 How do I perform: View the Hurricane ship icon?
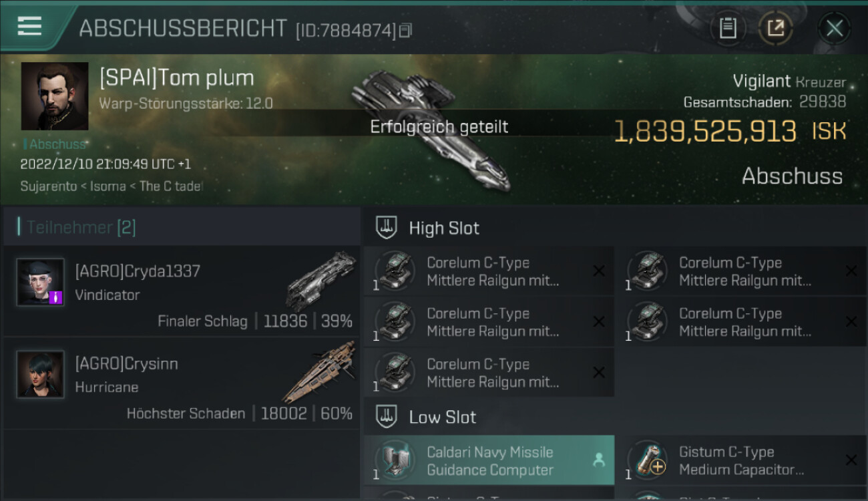tap(319, 371)
